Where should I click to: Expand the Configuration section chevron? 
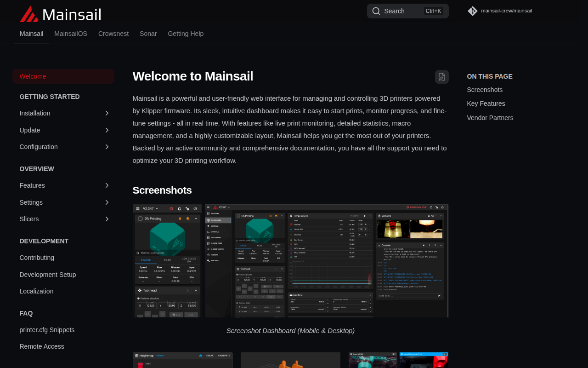[107, 147]
